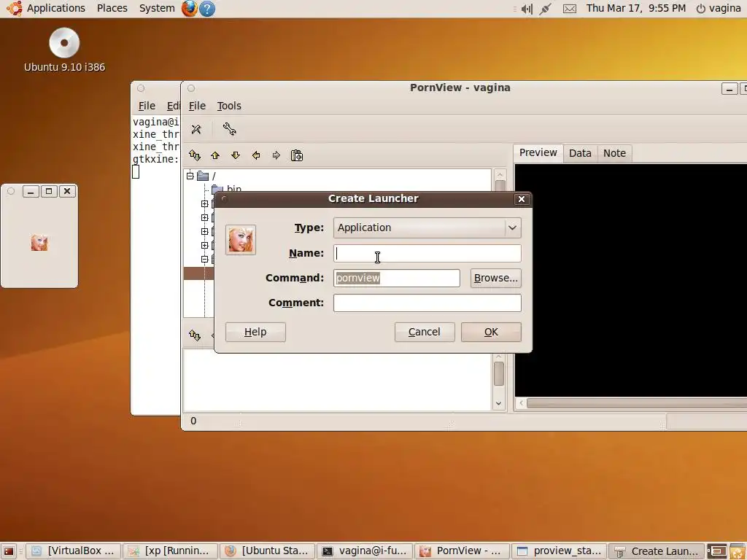Click the preview horizontal scrollbar left arrow
747x560 pixels.
pos(521,403)
